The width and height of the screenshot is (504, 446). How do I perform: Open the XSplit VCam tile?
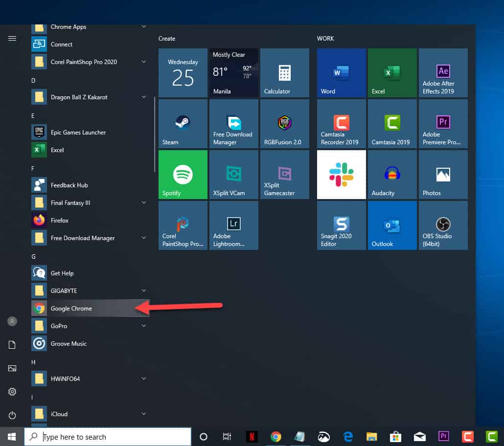[234, 175]
